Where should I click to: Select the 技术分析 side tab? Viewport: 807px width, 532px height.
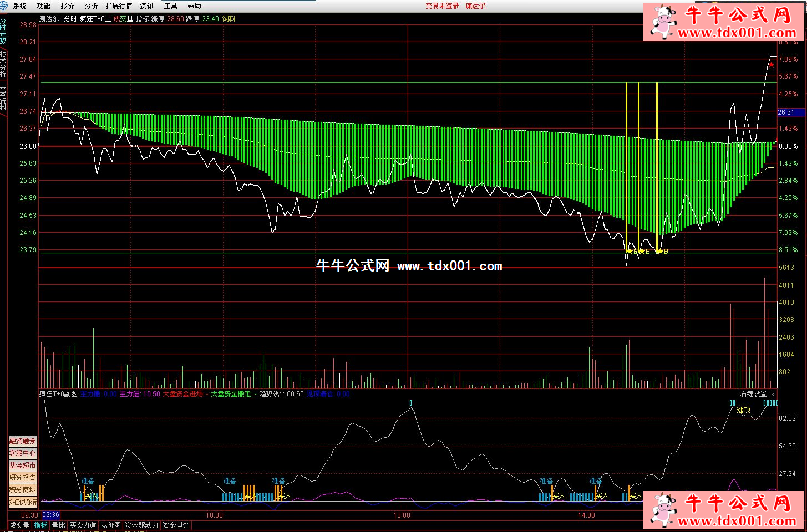click(x=3, y=64)
